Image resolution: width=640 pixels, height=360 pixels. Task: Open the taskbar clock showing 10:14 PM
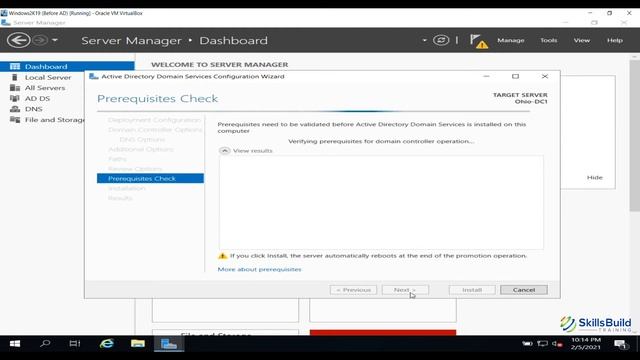pyautogui.click(x=586, y=344)
